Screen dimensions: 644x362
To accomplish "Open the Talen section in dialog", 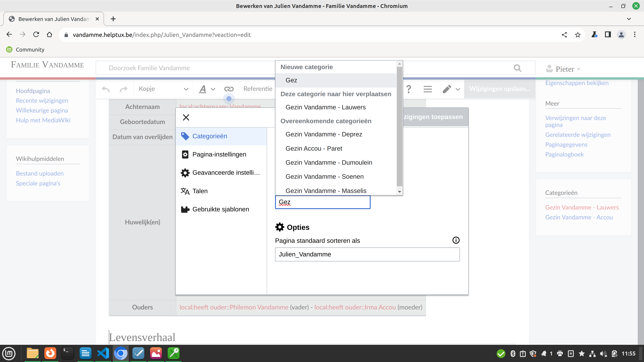I will click(x=200, y=191).
